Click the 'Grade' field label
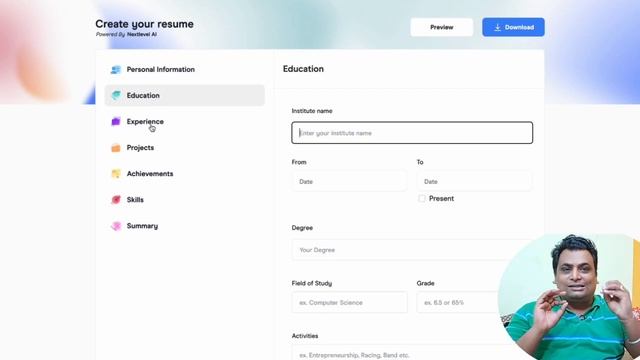This screenshot has width=640, height=360. [425, 283]
